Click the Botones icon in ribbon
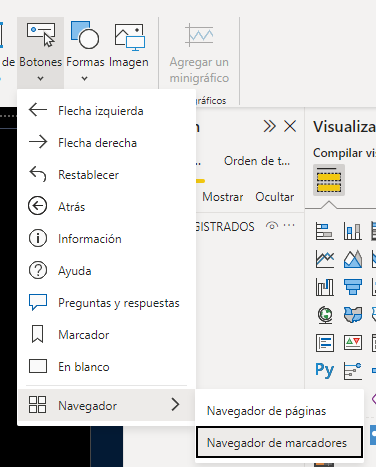376x467 pixels. tap(41, 34)
